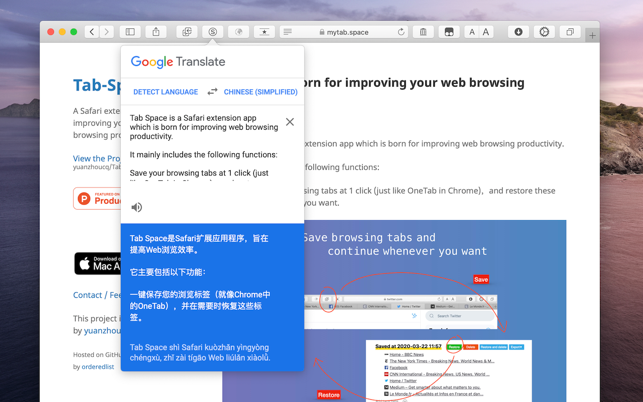Open a new tab with plus button
Viewport: 643px width, 402px height.
[x=592, y=36]
